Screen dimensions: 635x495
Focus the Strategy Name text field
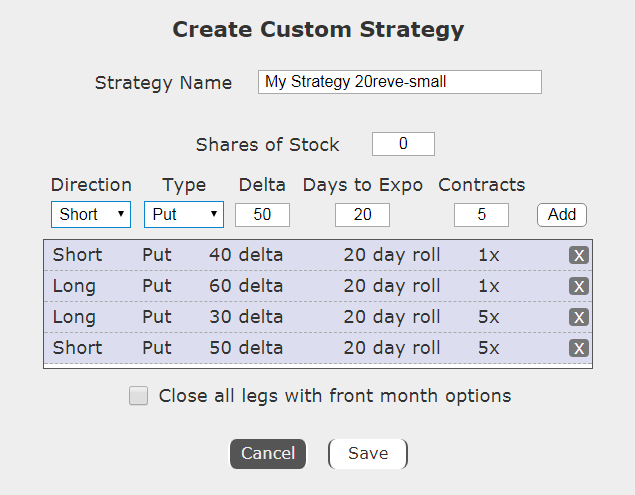pos(399,82)
